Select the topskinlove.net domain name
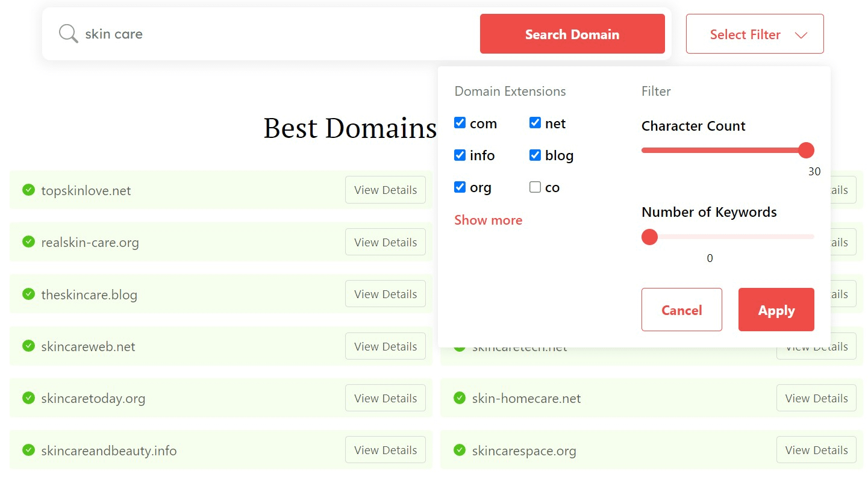868x480 pixels. tap(86, 190)
